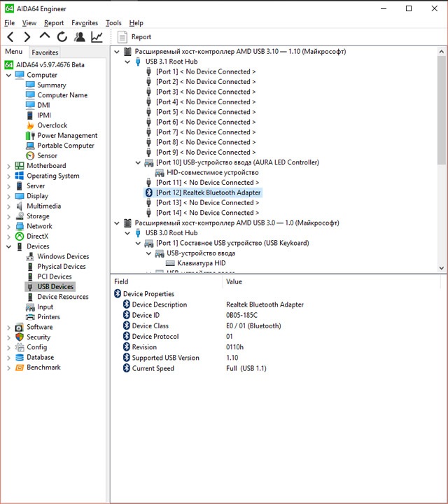Click the DirectX Xbox icon

point(20,237)
